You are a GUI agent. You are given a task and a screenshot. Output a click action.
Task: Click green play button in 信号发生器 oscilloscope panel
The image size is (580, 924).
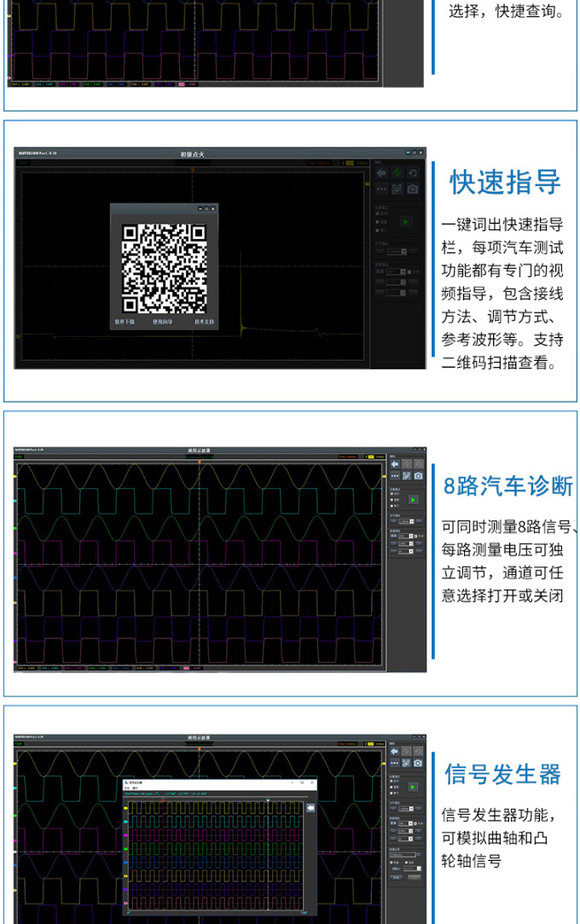point(413,787)
